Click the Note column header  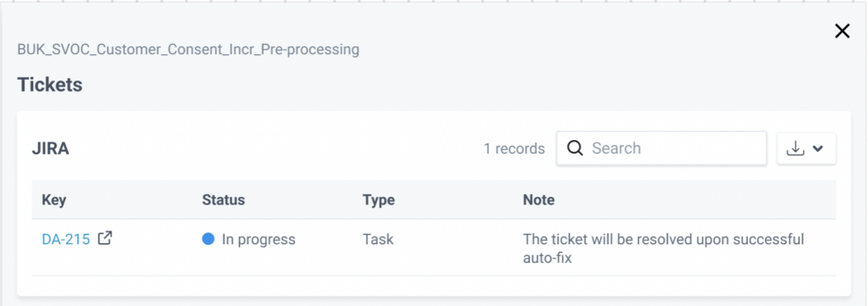click(x=538, y=200)
